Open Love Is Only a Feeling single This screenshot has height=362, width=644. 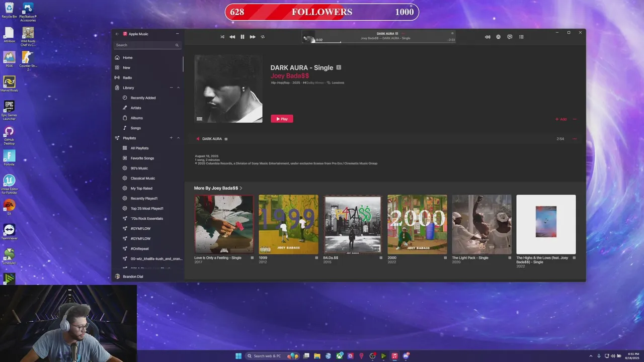tap(224, 224)
